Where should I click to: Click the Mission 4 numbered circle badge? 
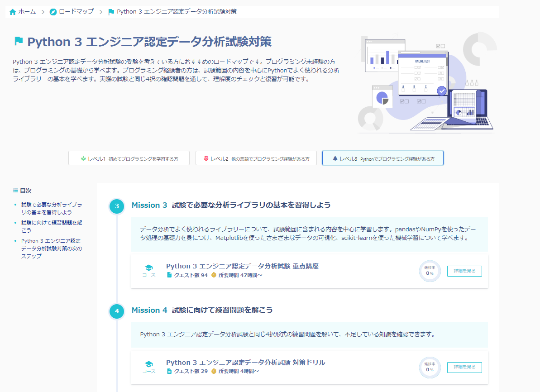(x=117, y=311)
